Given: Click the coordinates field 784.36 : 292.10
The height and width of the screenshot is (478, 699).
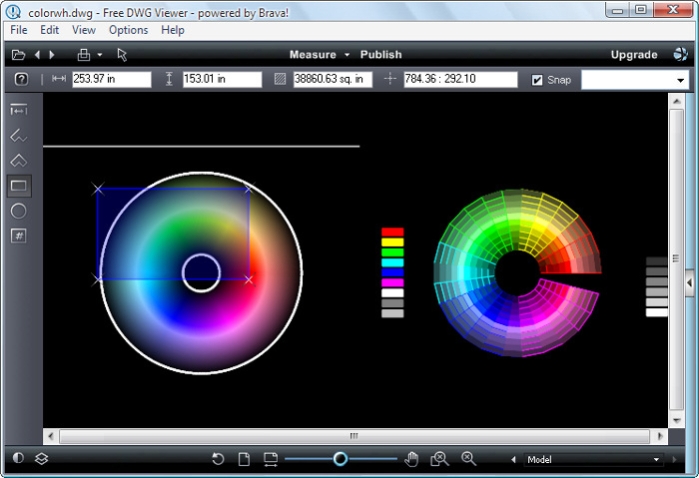Looking at the screenshot, I should pyautogui.click(x=461, y=79).
